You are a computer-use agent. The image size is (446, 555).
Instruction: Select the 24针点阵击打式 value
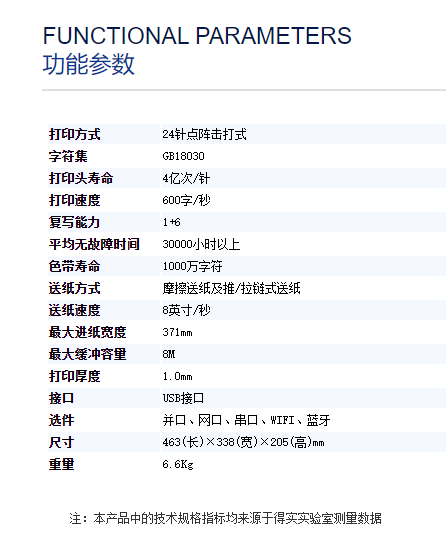click(204, 135)
